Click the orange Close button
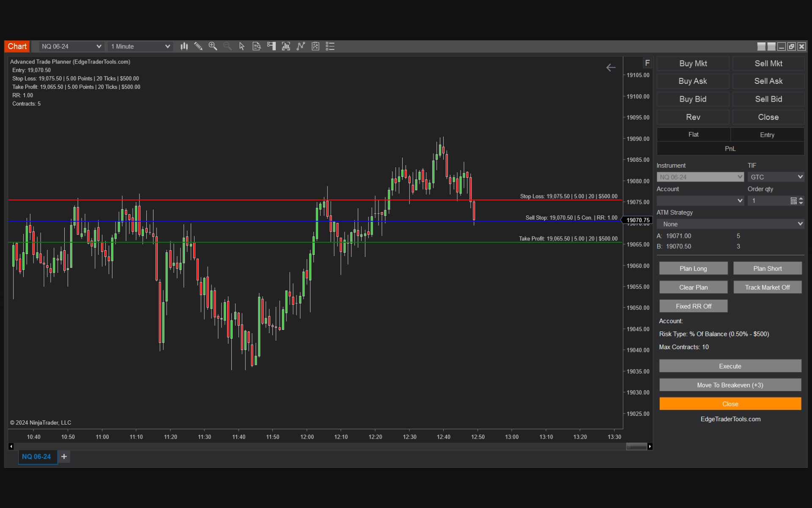This screenshot has height=508, width=812. (x=730, y=404)
